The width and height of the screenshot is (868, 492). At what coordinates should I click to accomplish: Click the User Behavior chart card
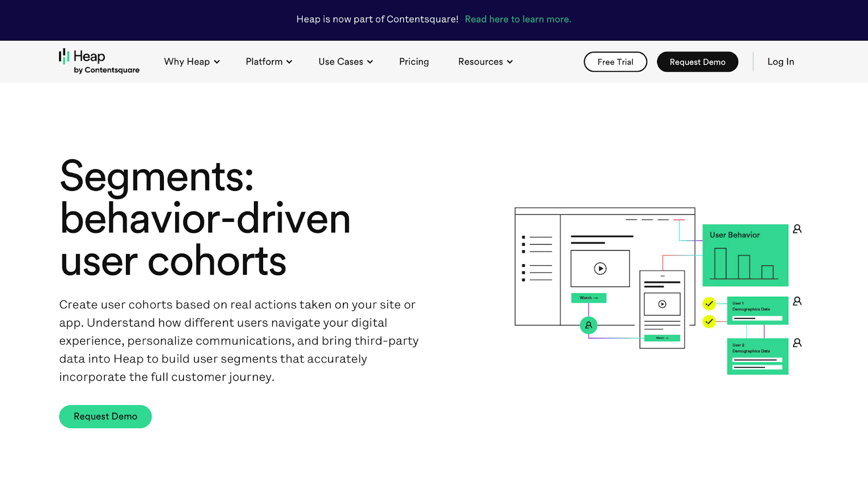(745, 255)
